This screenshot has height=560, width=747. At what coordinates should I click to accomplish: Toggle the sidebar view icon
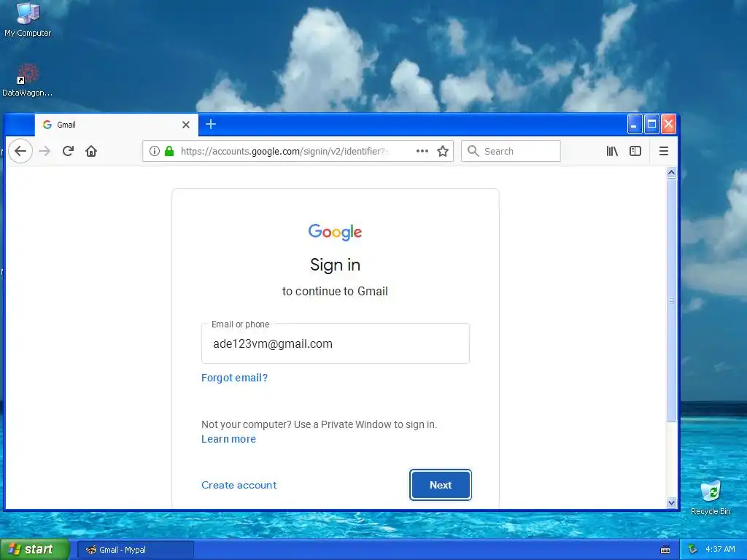click(x=635, y=151)
